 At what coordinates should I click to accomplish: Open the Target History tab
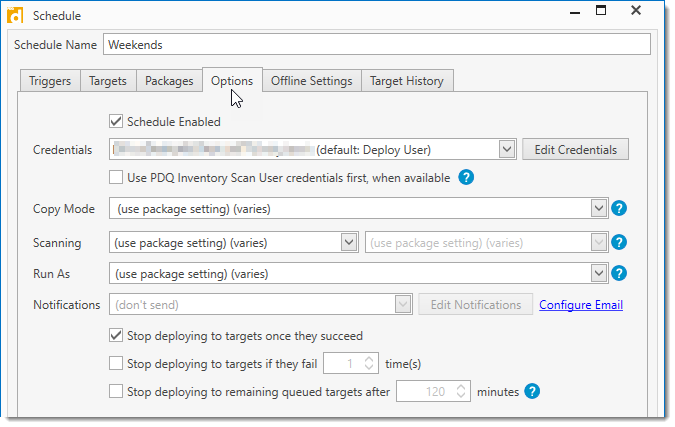tap(407, 81)
